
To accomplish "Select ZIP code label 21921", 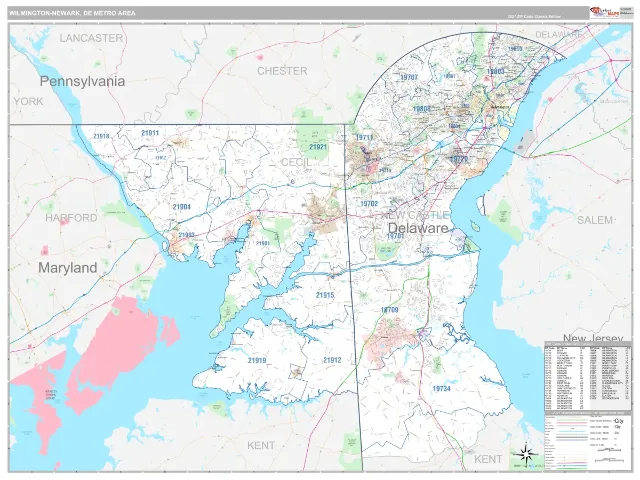I will (318, 147).
